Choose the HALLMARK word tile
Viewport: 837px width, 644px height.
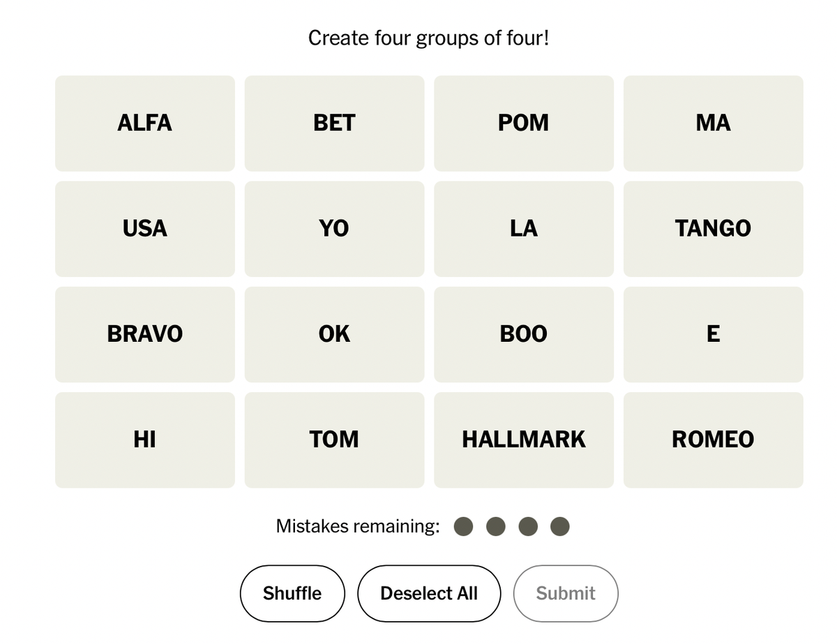click(524, 440)
